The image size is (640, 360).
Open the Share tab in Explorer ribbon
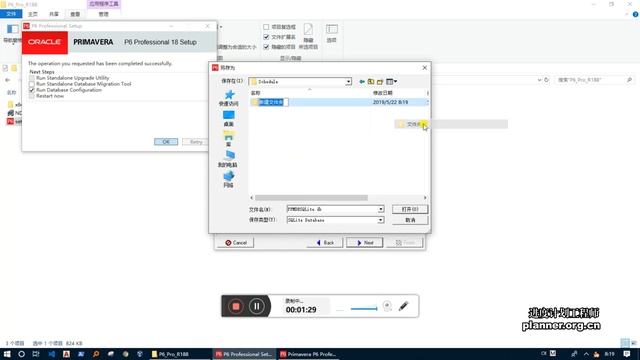[54, 14]
